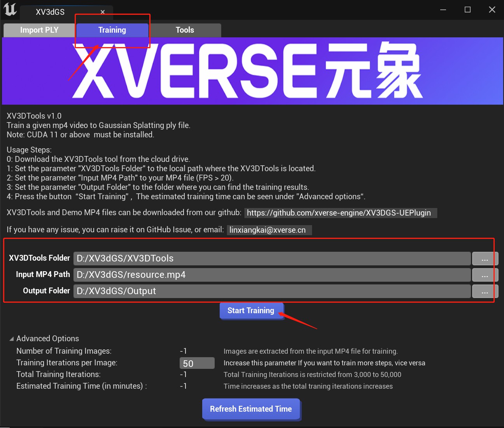Minimize the XV3dGS window
Screen dimensions: 504x428
point(443,10)
